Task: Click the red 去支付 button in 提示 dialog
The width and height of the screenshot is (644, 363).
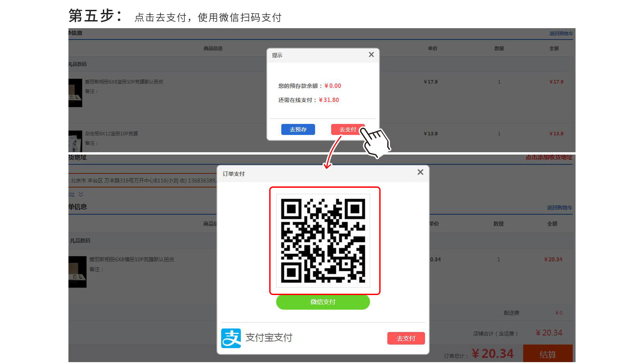Action: [347, 129]
